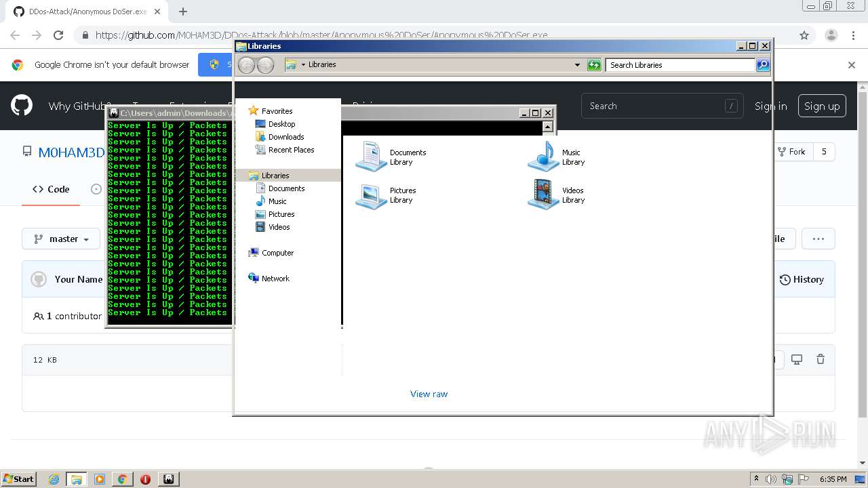
Task: Open the Documents Library icon in main pane
Action: coord(371,157)
